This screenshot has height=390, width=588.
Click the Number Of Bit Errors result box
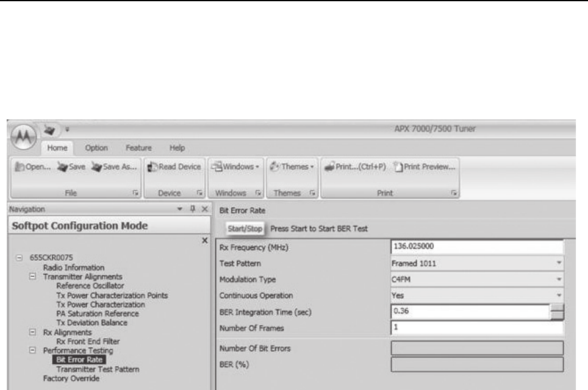click(477, 348)
